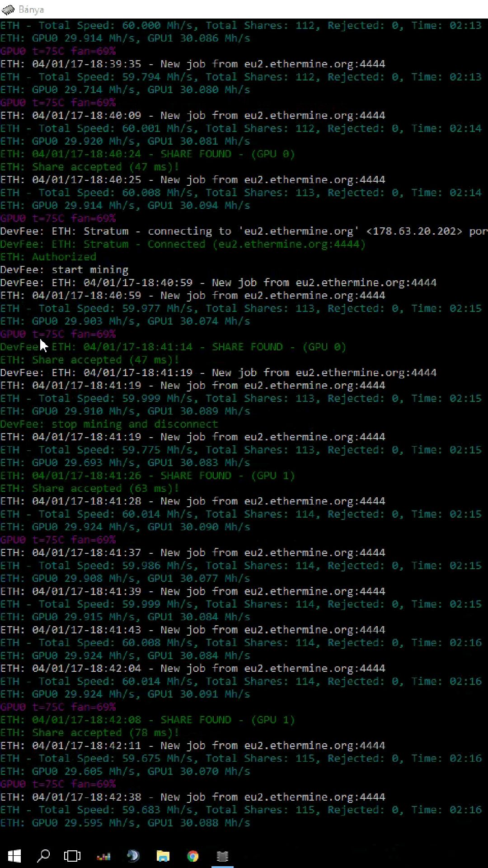Click 'Share accepted (63 ms)!' line
Screen dimensions: 488x868
pos(89,489)
